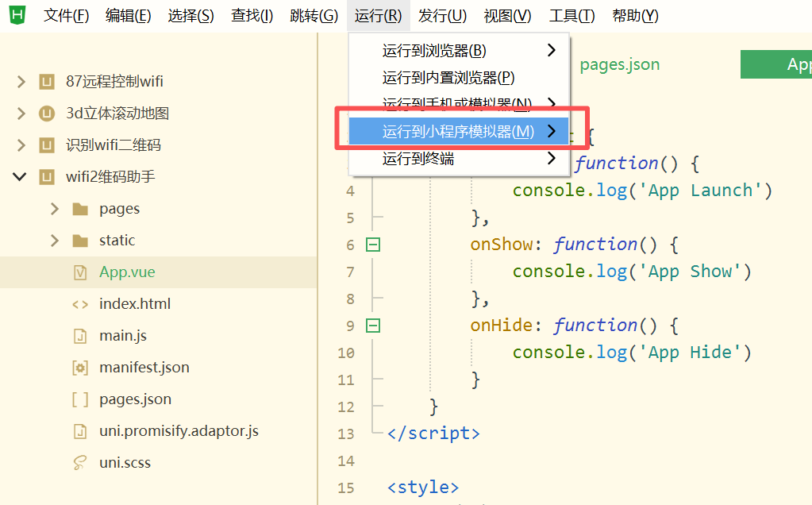Place cursor on 'App Show' text

pos(691,272)
